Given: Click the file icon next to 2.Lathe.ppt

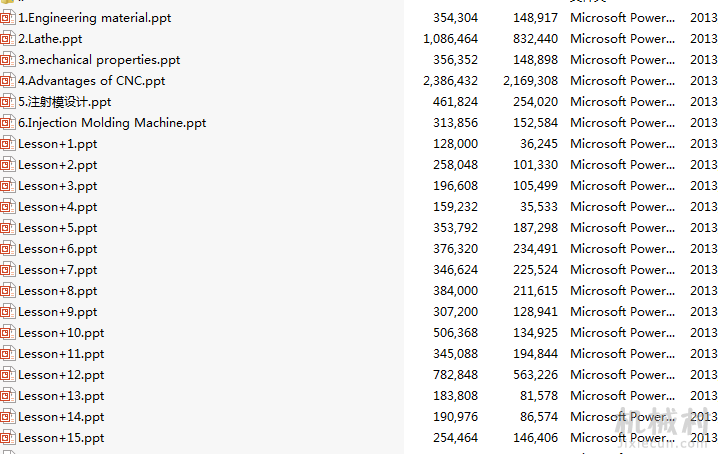Looking at the screenshot, I should pos(8,39).
